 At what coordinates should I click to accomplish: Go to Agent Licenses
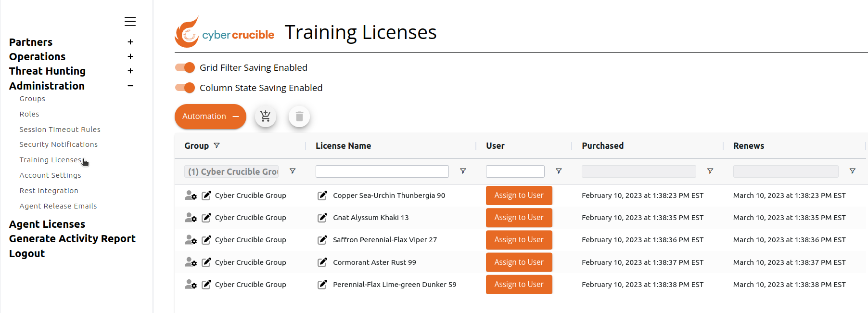point(47,224)
